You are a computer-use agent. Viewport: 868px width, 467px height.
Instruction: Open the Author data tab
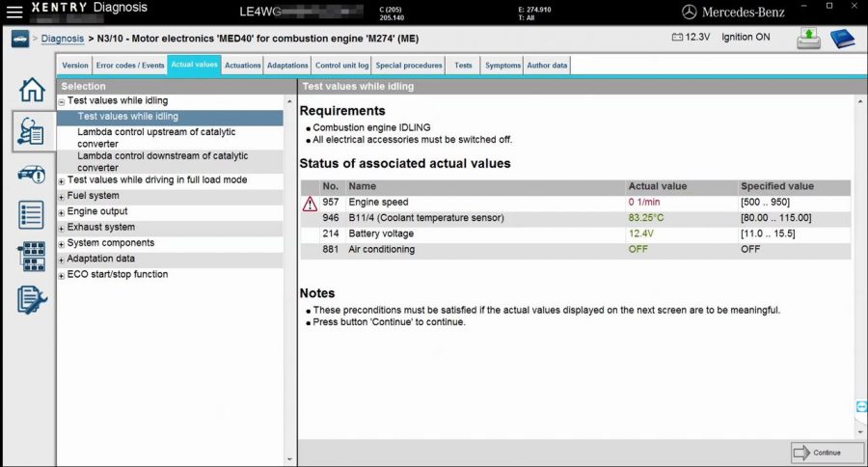(x=547, y=66)
